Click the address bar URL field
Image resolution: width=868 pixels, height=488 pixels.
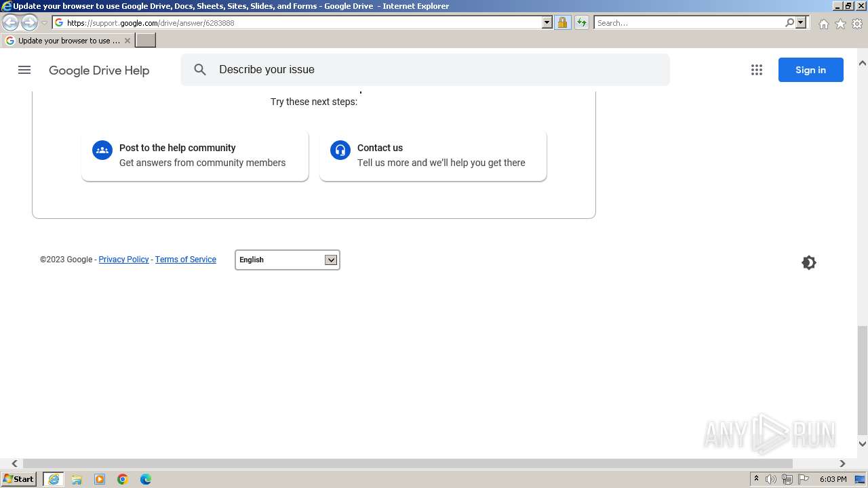click(298, 23)
